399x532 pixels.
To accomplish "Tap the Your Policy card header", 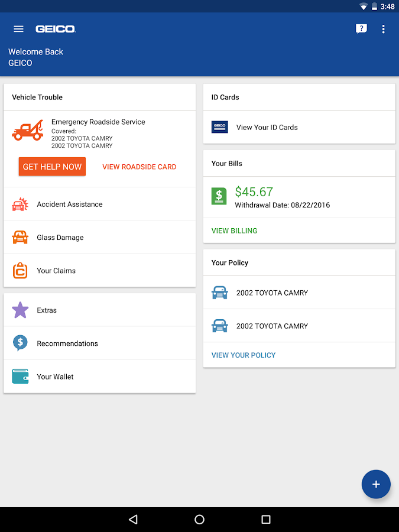I will point(299,262).
